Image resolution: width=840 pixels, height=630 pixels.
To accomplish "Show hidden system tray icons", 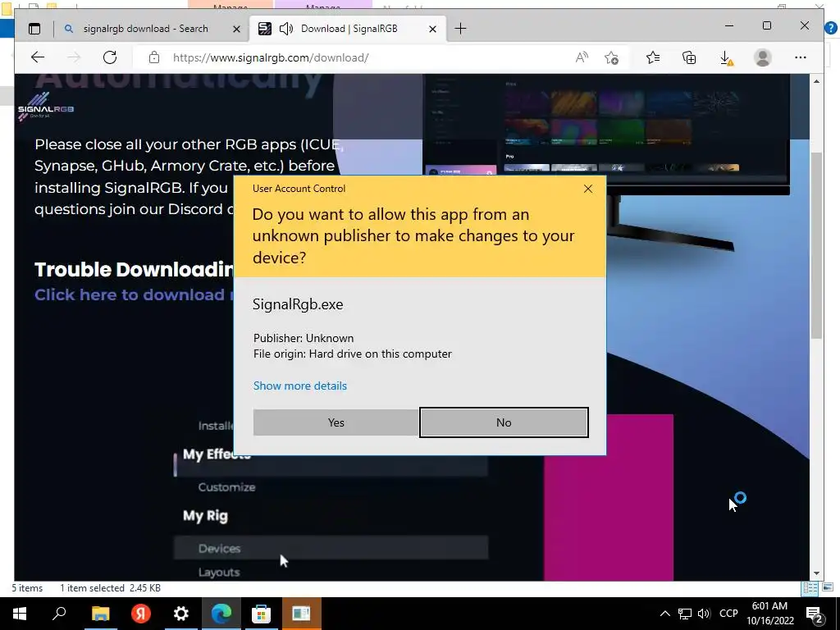I will coord(664,614).
